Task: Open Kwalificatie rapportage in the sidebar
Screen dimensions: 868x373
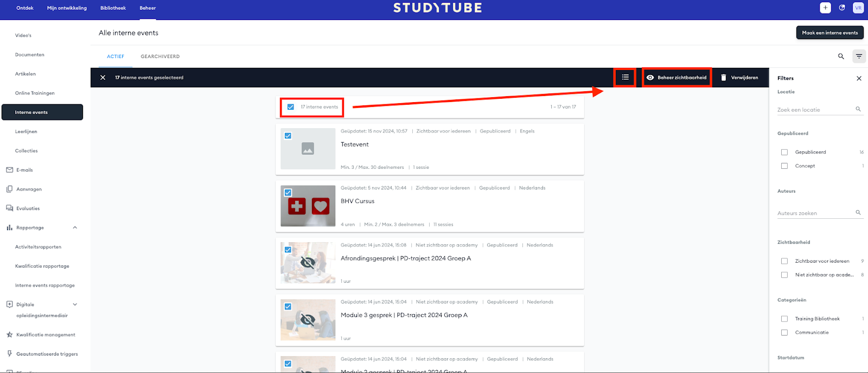Action: tap(42, 266)
